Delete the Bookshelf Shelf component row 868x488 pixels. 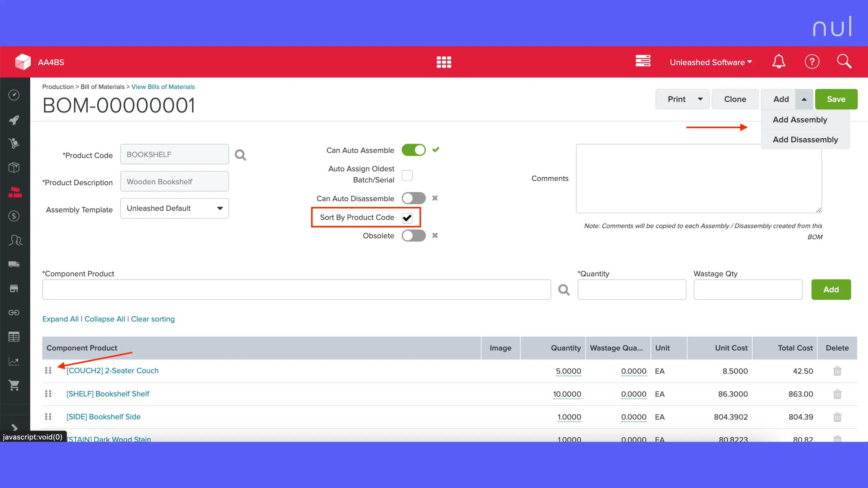tap(837, 394)
